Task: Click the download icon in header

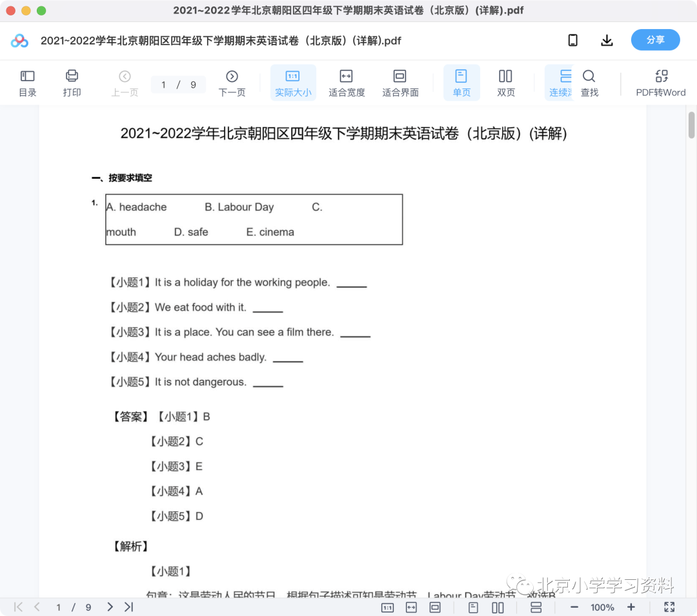Action: pos(607,41)
